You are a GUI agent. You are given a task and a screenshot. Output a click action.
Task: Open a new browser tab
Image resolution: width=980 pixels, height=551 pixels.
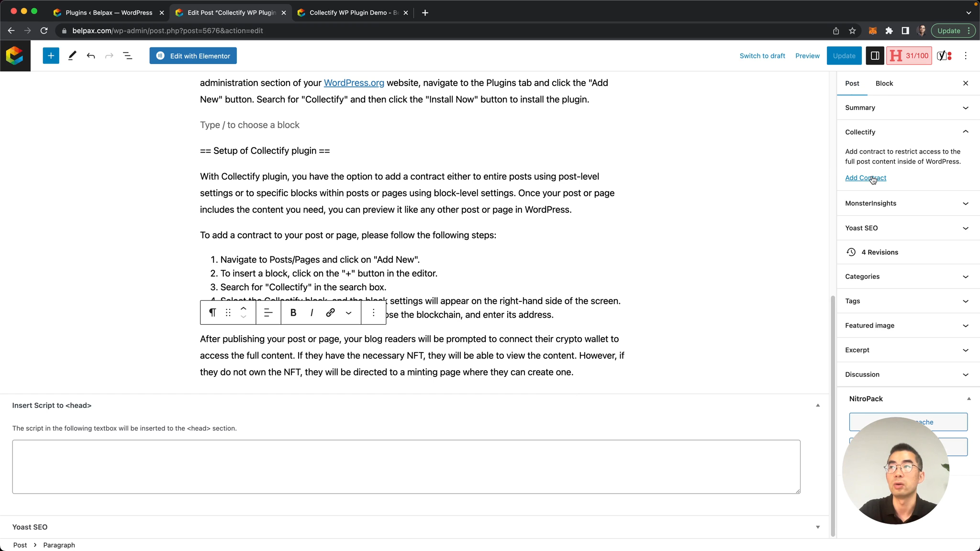425,13
